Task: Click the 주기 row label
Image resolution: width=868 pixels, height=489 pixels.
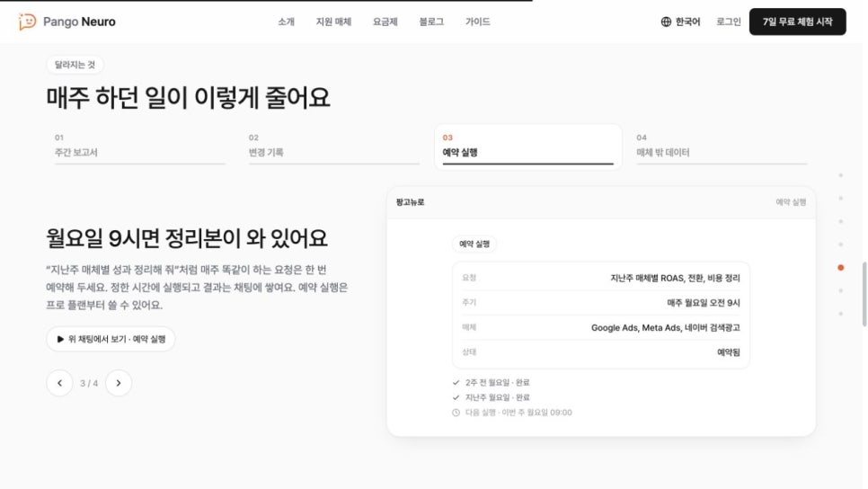Action: (469, 302)
